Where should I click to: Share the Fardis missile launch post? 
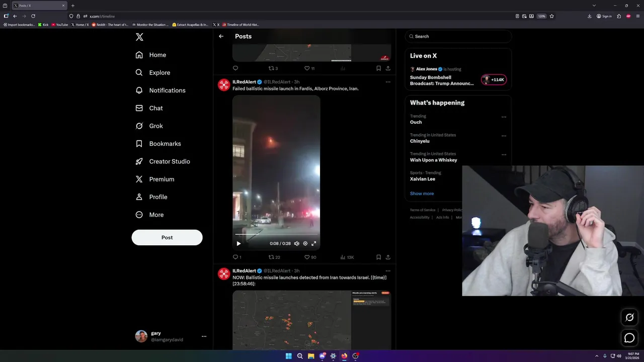388,257
